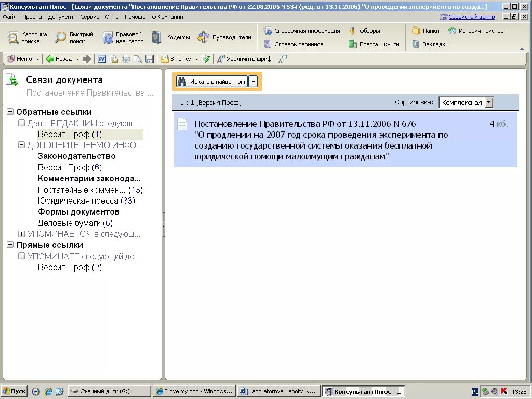Click the RU language indicator
Viewport: 532px width, 399px height.
click(x=475, y=392)
